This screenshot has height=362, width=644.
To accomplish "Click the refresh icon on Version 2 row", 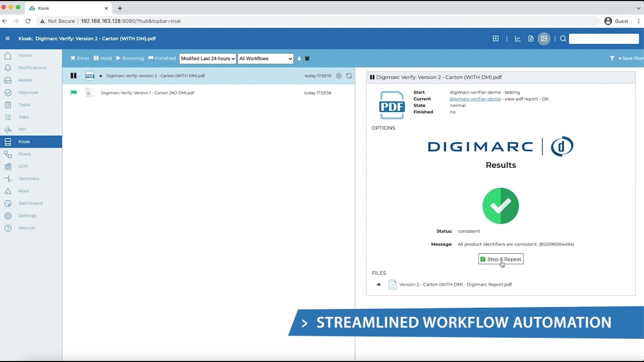I will point(349,76).
